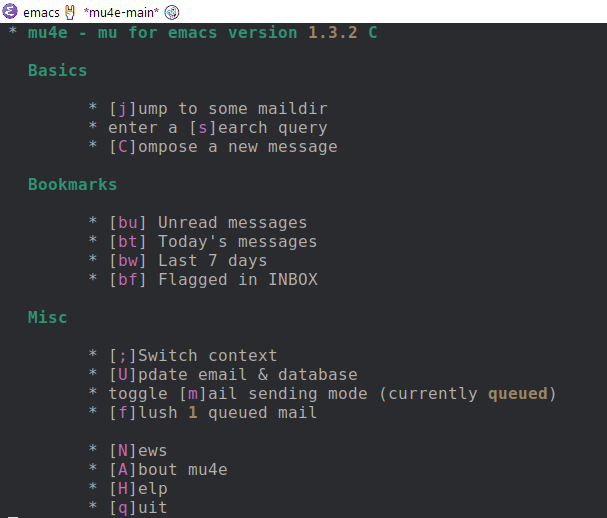Click [;]Switch context entry
The width and height of the screenshot is (607, 518).
(193, 355)
